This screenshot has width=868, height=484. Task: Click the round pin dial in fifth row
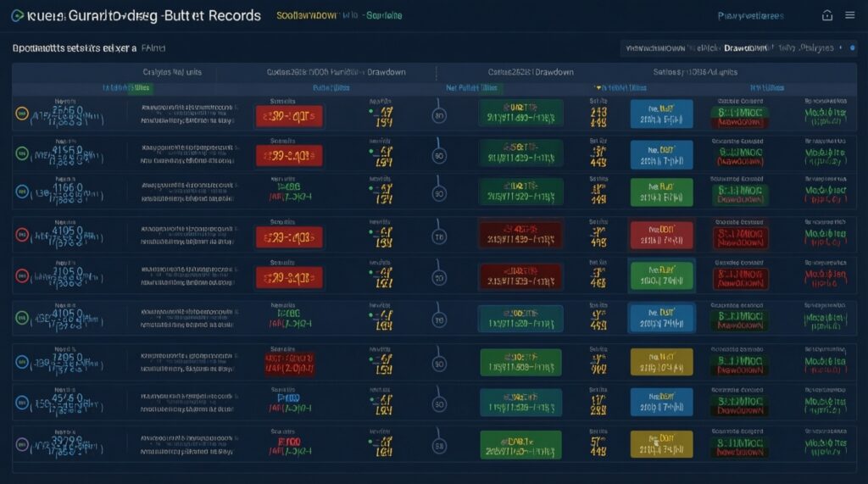pyautogui.click(x=439, y=277)
